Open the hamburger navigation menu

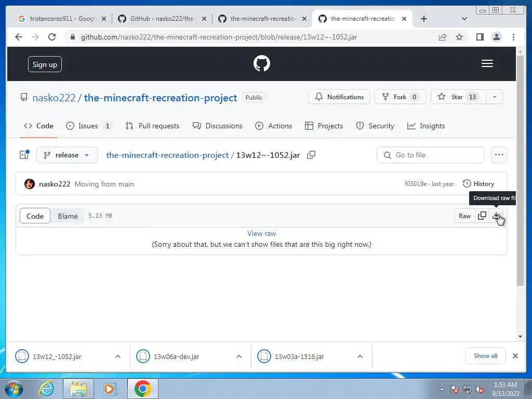tap(487, 63)
